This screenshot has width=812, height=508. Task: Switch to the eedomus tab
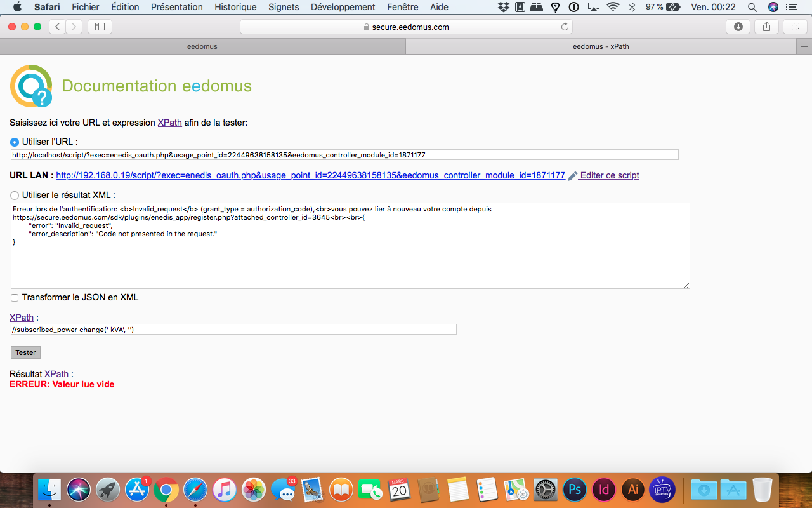tap(202, 46)
